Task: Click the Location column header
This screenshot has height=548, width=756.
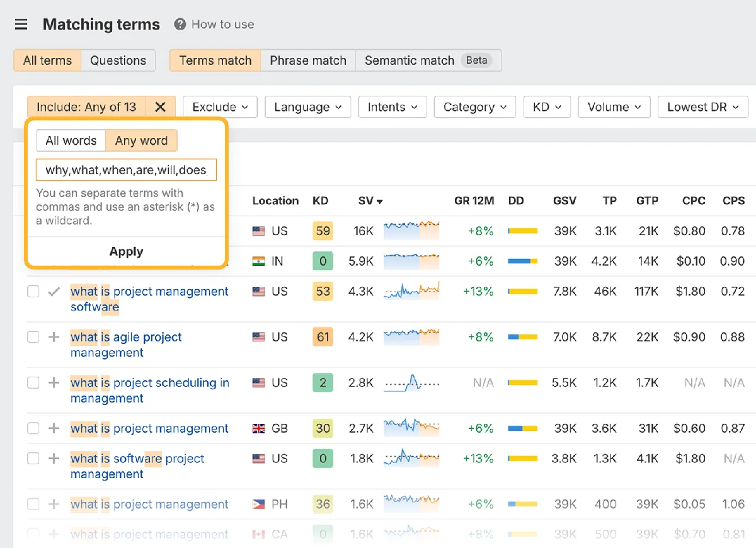Action: coord(275,201)
